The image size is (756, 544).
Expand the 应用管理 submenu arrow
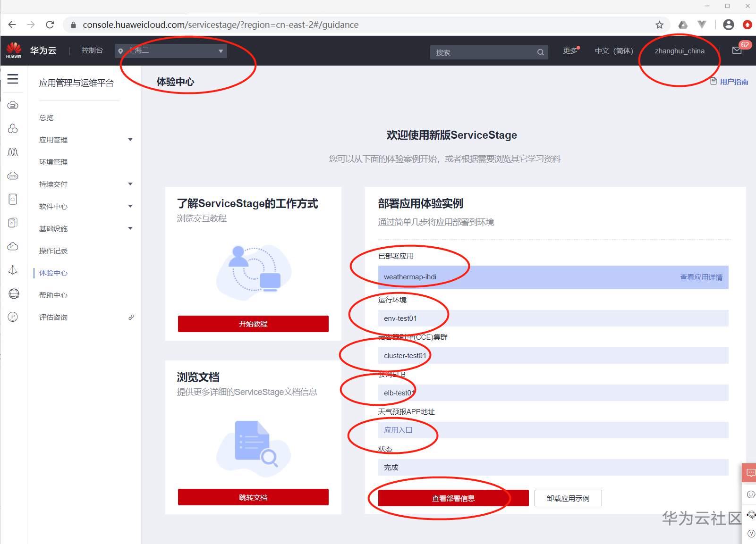(130, 140)
